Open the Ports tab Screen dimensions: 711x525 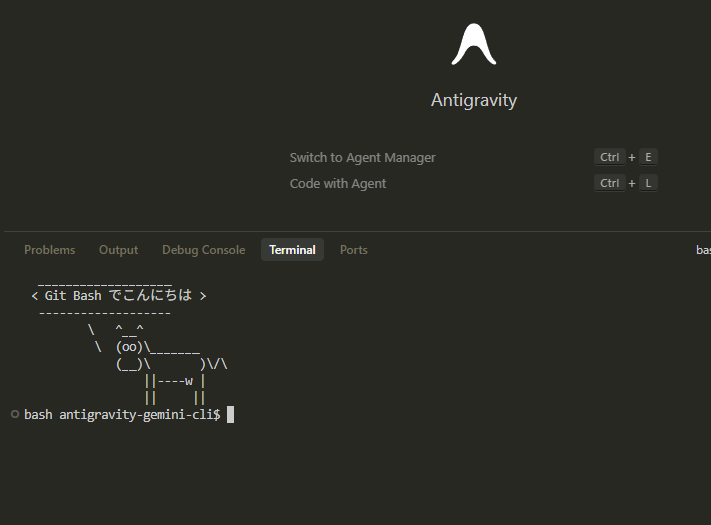354,250
